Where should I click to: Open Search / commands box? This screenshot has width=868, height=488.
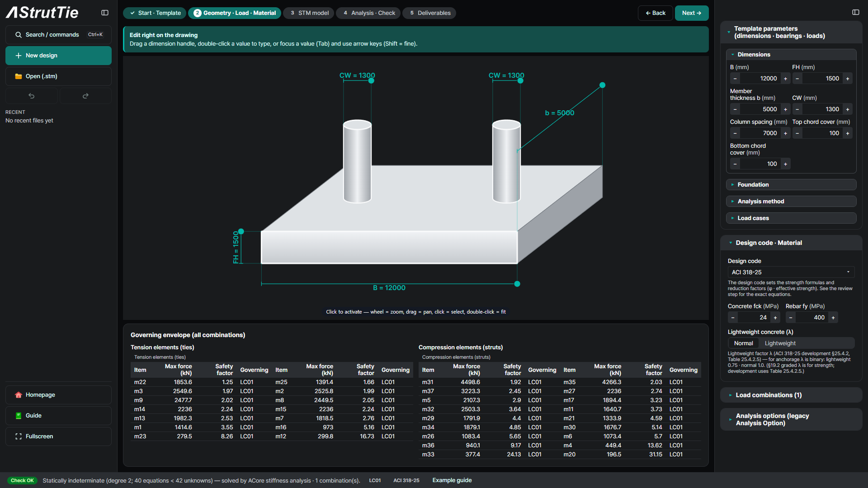click(58, 35)
